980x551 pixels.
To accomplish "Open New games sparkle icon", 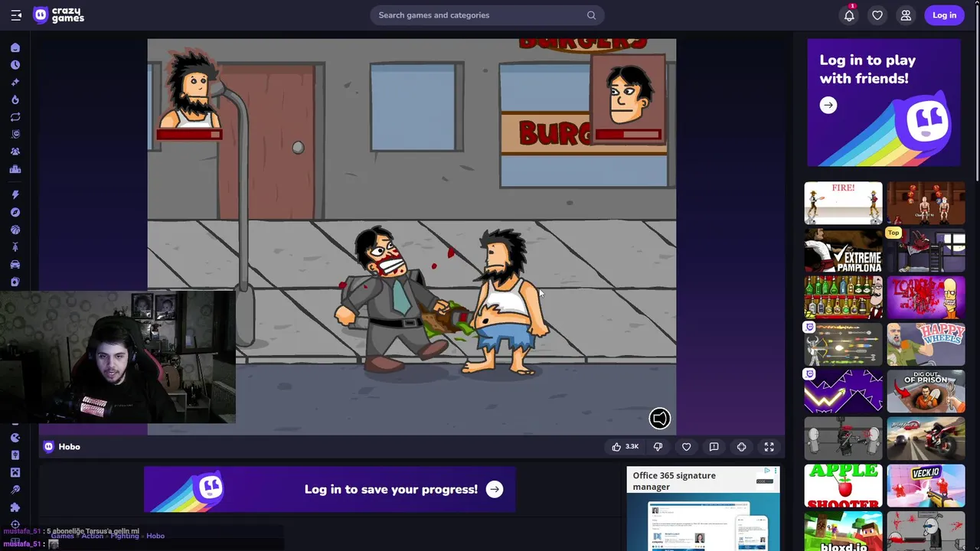I will pos(15,83).
